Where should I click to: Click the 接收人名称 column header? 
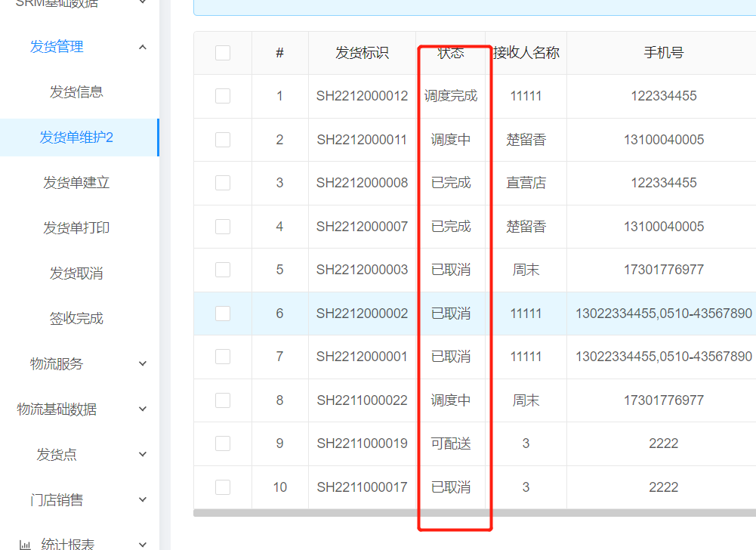point(526,53)
